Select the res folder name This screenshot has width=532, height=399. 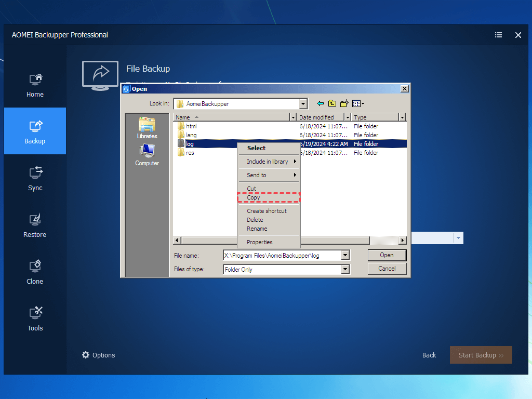pyautogui.click(x=190, y=153)
